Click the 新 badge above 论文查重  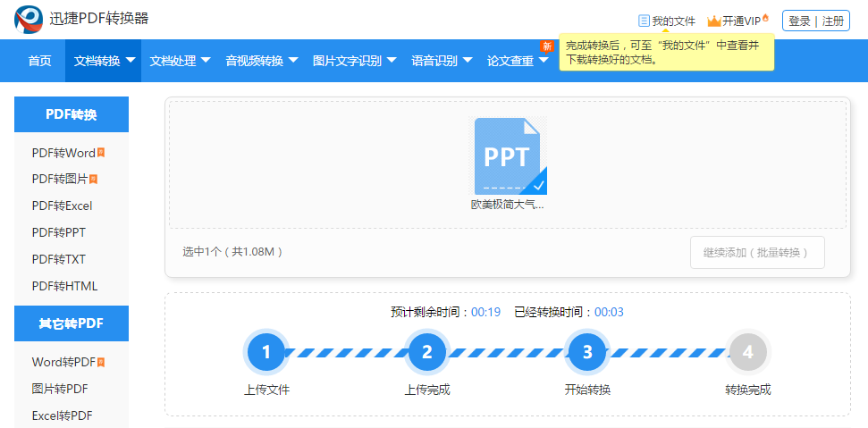[x=547, y=46]
